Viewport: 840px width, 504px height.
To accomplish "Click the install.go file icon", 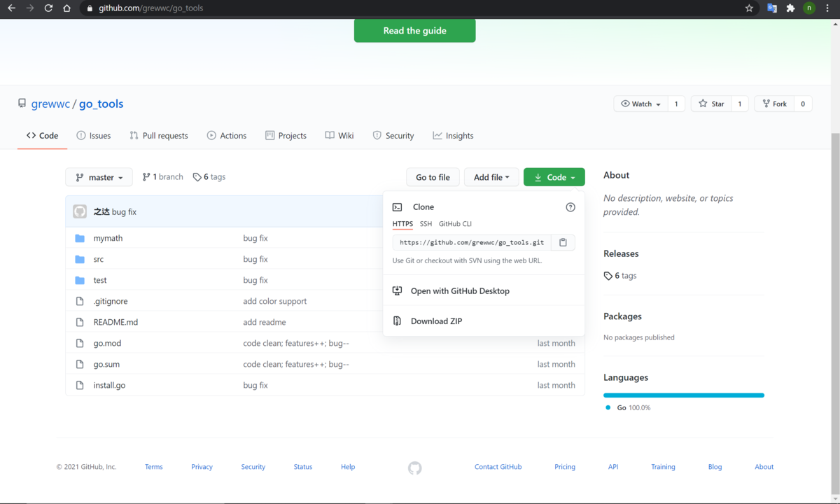I will 80,385.
